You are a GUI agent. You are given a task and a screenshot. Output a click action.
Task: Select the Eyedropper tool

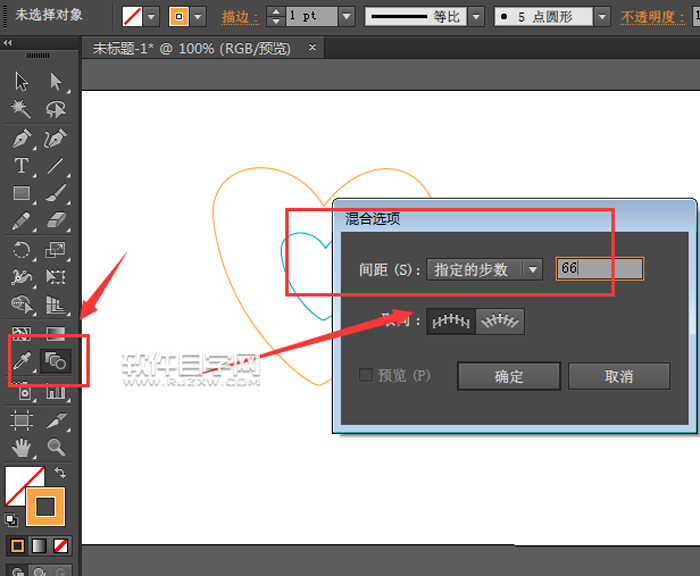pyautogui.click(x=21, y=361)
